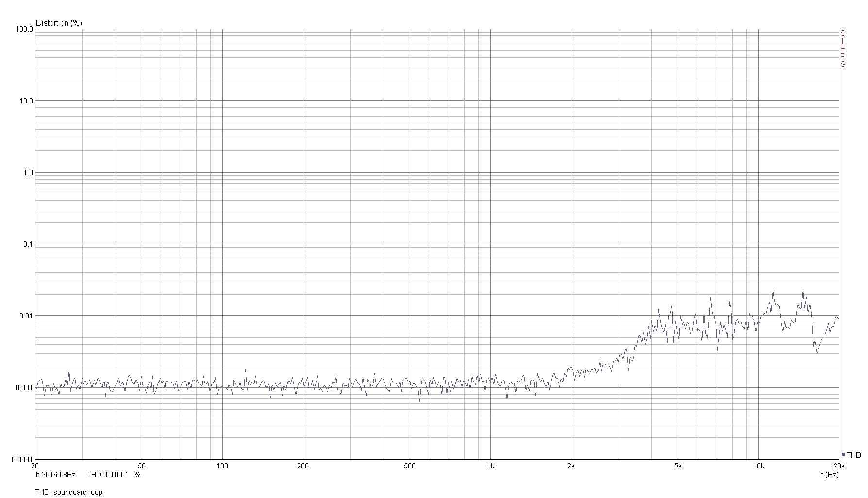The height and width of the screenshot is (498, 868).
Task: Click the x-axis label 5k
Action: pyautogui.click(x=678, y=466)
